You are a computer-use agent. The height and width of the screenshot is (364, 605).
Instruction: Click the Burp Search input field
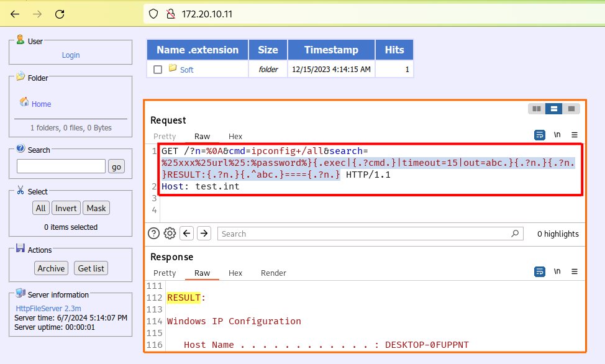click(370, 234)
